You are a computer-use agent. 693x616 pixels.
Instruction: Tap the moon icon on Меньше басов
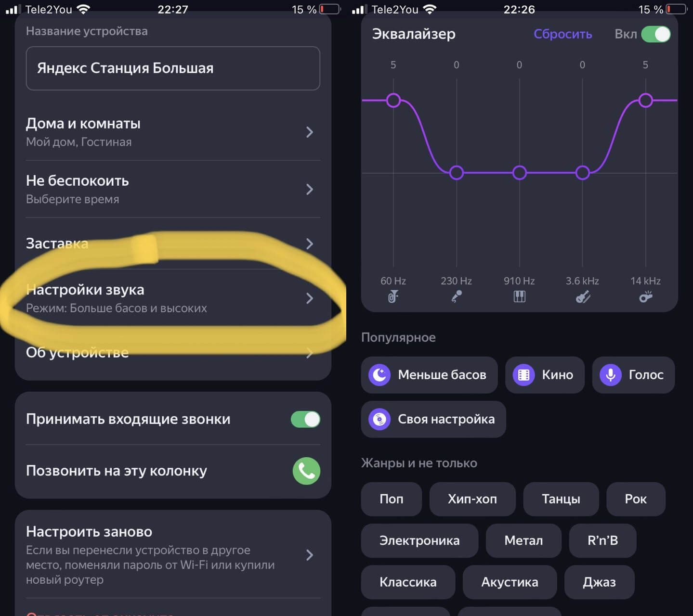tap(379, 375)
